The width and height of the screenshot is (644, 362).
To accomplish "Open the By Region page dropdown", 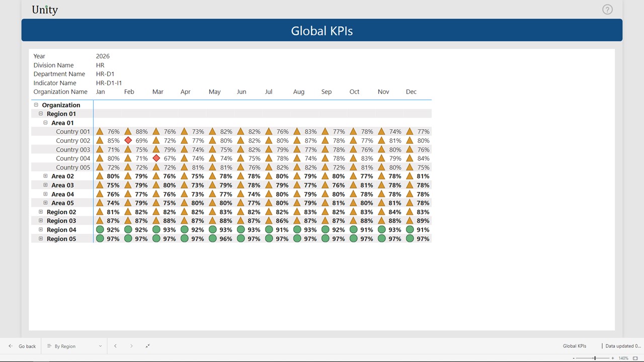I will click(74, 346).
